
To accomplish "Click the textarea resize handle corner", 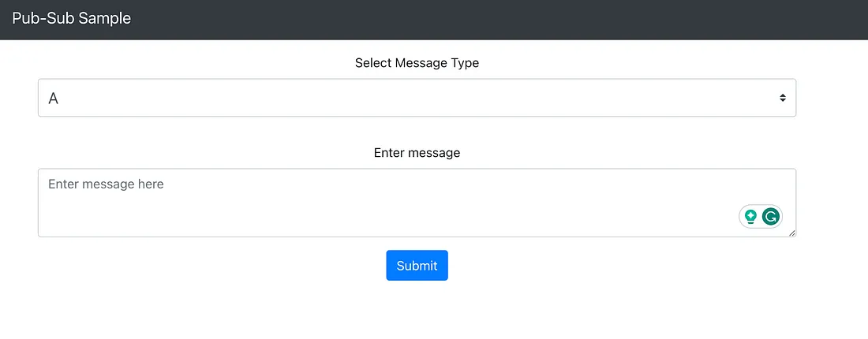I will tap(791, 233).
